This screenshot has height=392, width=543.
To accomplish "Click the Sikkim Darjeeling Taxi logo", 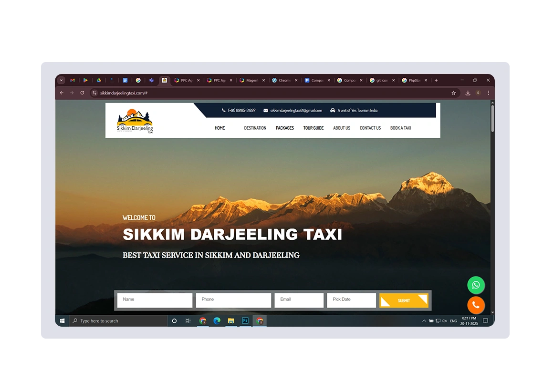I will click(135, 122).
